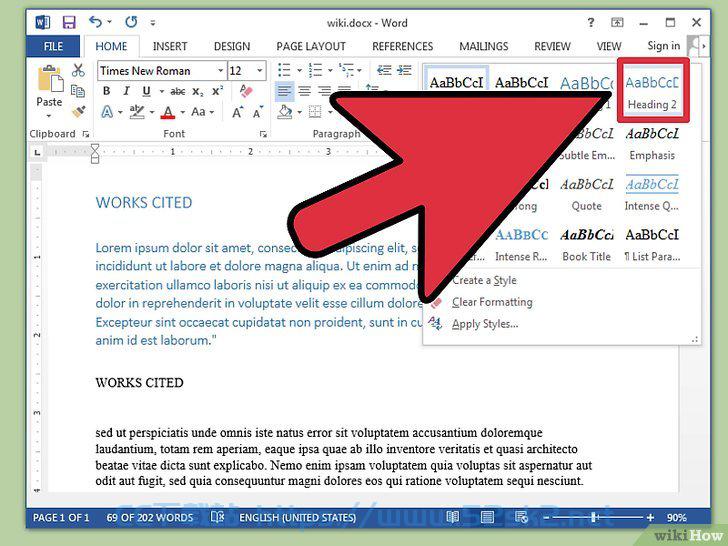Viewport: 728px width, 546px height.
Task: Apply the Emphasis style
Action: [x=652, y=143]
